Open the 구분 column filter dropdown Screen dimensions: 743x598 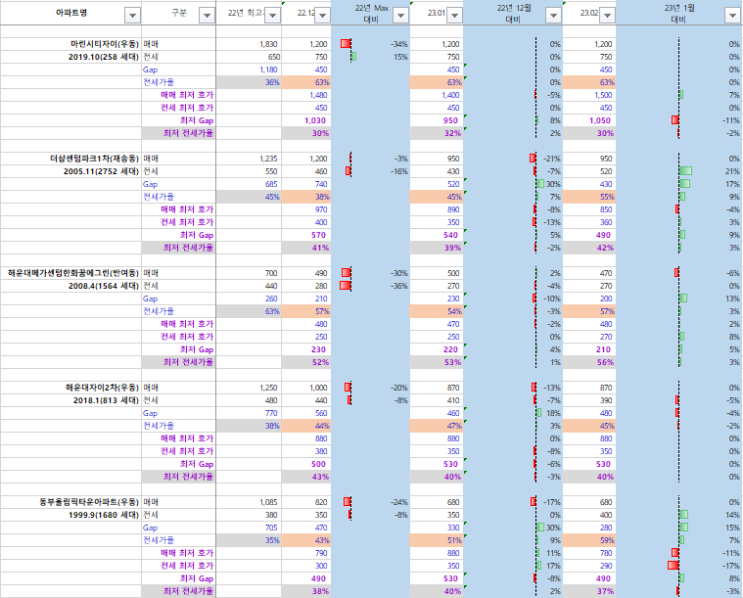tap(207, 16)
